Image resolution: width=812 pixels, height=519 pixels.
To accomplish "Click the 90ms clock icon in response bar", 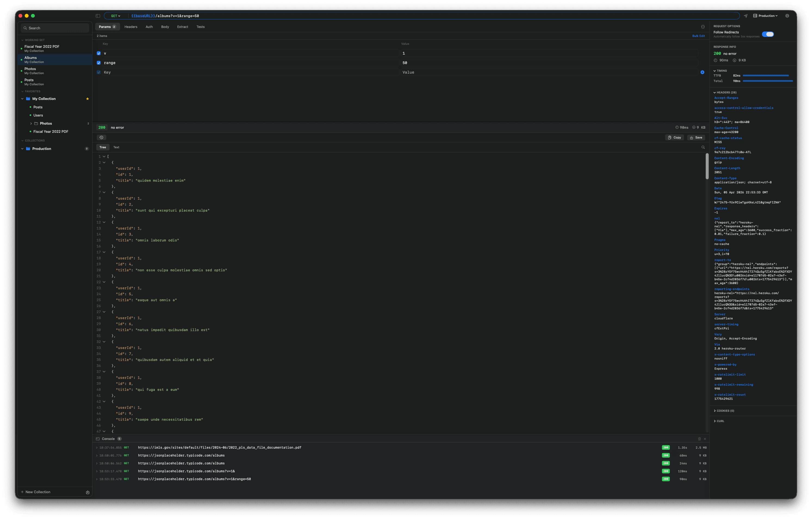I will pyautogui.click(x=677, y=127).
